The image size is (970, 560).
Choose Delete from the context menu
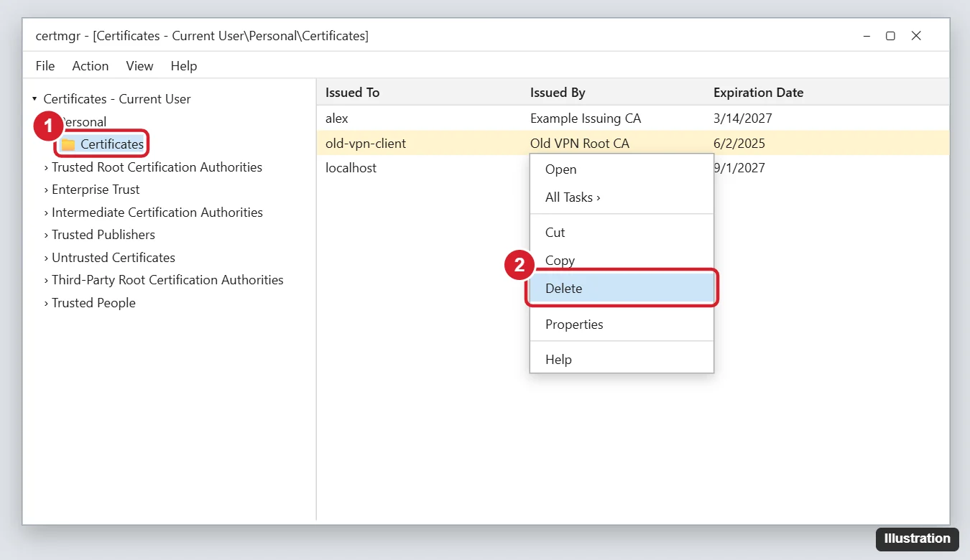[622, 289]
